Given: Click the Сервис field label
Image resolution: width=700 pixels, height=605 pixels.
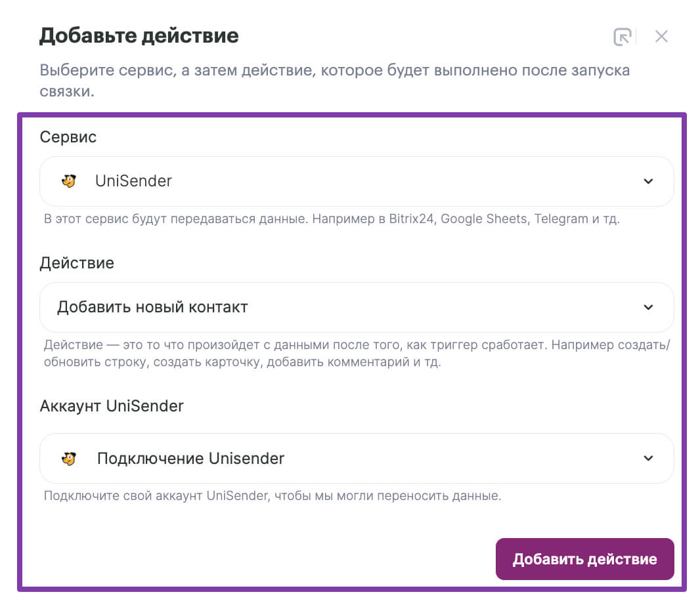Looking at the screenshot, I should [x=68, y=137].
